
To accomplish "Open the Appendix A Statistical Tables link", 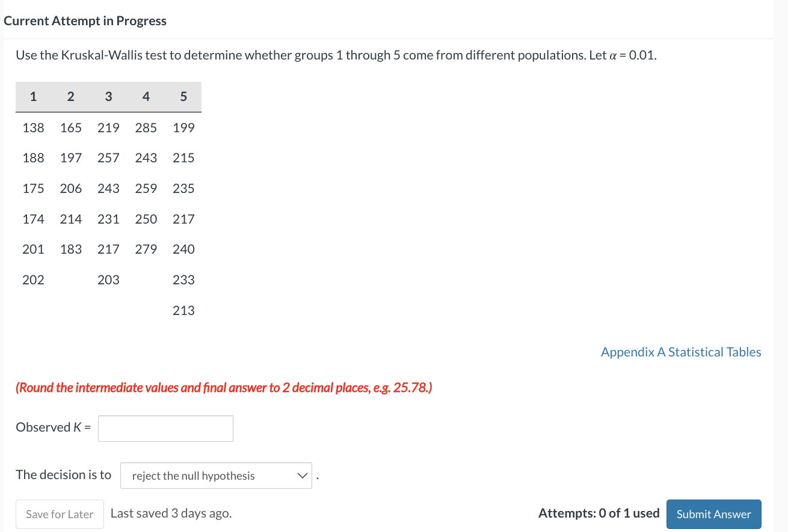I will tap(680, 352).
